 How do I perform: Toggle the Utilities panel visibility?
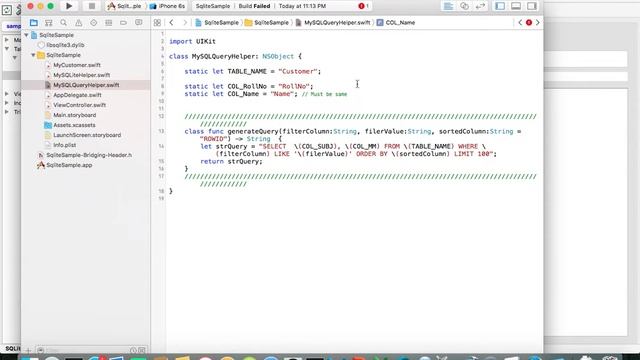click(x=531, y=6)
